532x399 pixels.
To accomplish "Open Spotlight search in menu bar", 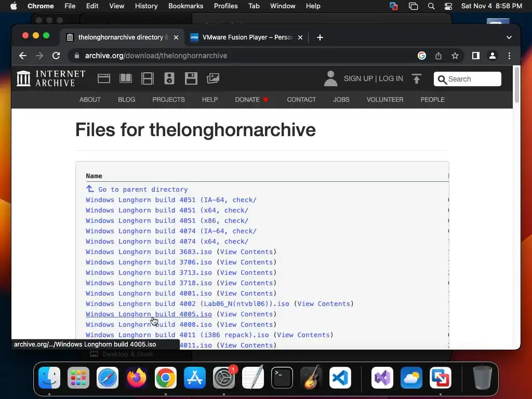I will click(x=431, y=6).
